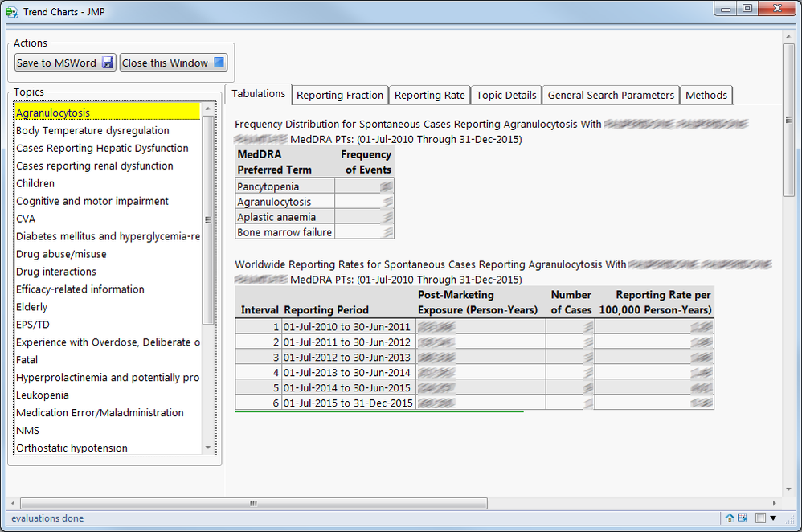This screenshot has width=802, height=532.
Task: Switch to the Reporting Fraction tab
Action: 339,95
